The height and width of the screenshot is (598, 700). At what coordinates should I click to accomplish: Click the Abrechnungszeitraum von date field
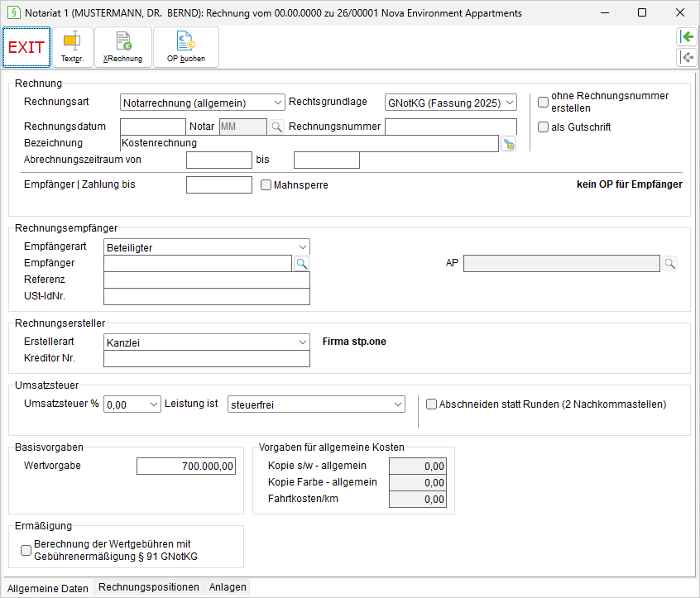tap(219, 160)
